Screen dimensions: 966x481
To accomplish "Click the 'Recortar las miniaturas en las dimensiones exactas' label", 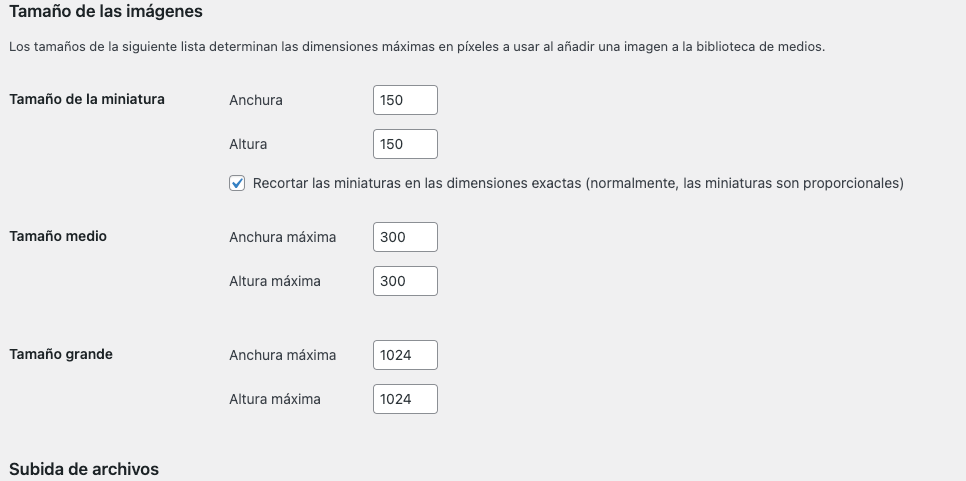I will coord(578,184).
